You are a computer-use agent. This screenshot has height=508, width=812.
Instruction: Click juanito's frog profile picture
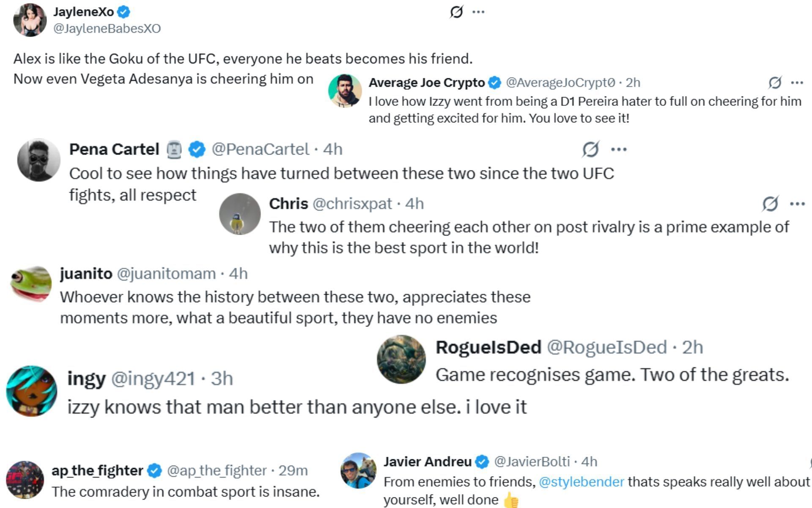tap(31, 284)
